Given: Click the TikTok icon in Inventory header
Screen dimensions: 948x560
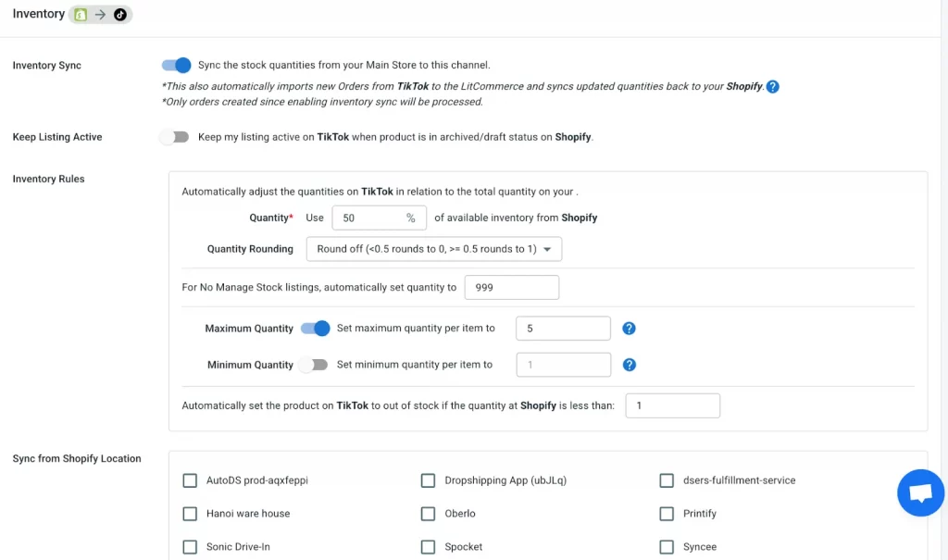Looking at the screenshot, I should coord(119,15).
